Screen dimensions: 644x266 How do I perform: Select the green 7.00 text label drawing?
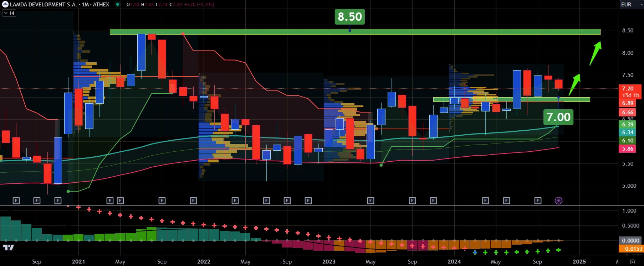click(558, 117)
